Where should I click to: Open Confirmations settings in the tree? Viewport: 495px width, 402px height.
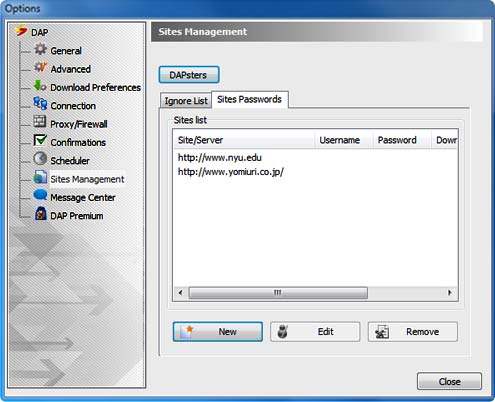[x=78, y=143]
